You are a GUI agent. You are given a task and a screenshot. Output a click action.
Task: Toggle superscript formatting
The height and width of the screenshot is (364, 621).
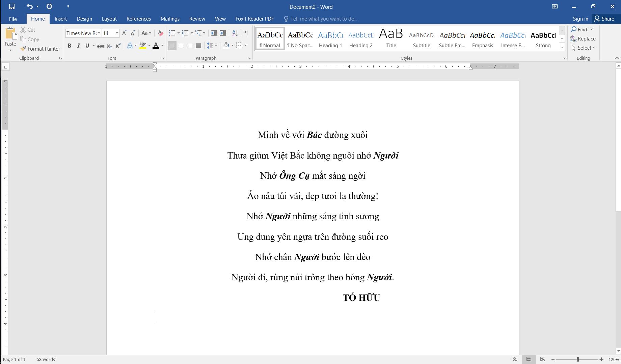click(x=118, y=46)
